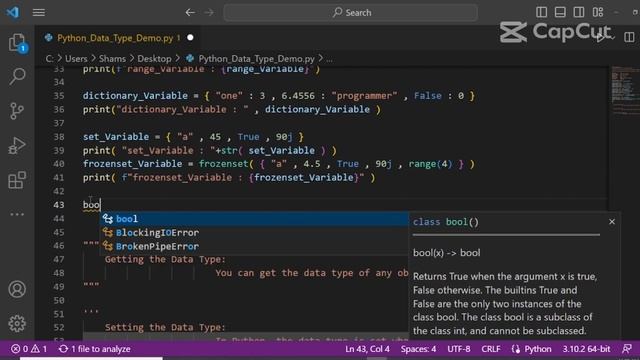640x360 pixels.
Task: Select the Shams breadcrumb segment
Action: click(112, 59)
